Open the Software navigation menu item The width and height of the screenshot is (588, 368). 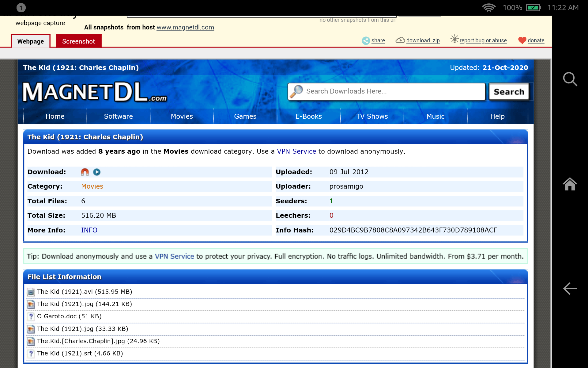pyautogui.click(x=118, y=117)
